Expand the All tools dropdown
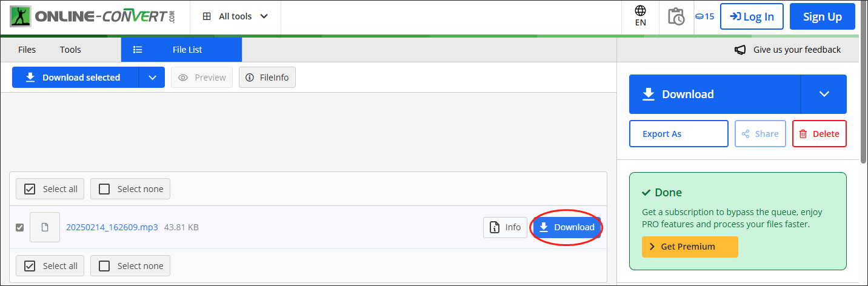Viewport: 868px width, 286px height. point(235,16)
